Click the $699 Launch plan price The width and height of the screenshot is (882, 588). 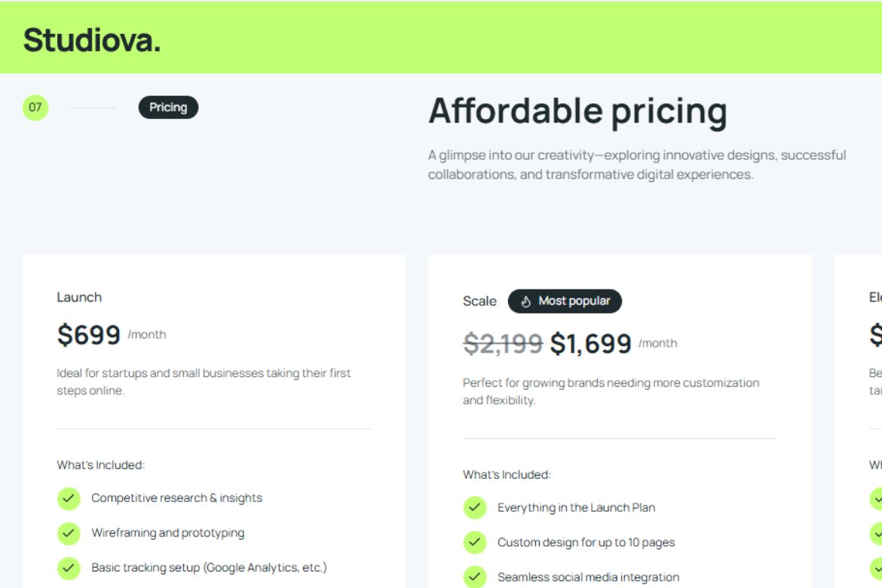89,334
